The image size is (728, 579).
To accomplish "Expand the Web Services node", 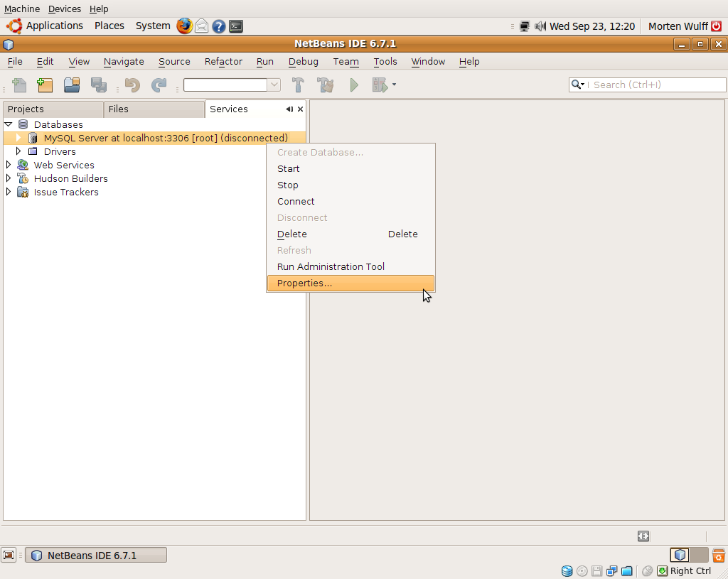I will pos(9,165).
